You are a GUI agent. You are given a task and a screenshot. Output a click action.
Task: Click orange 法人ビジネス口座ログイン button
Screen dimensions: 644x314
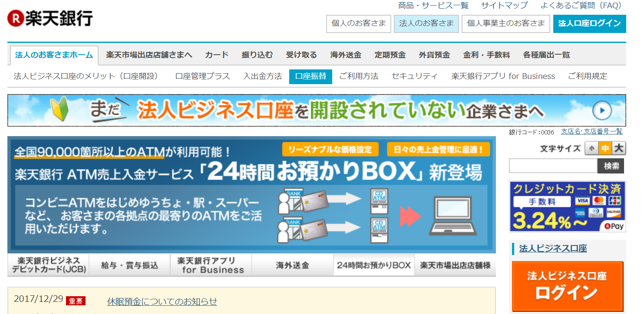point(568,286)
